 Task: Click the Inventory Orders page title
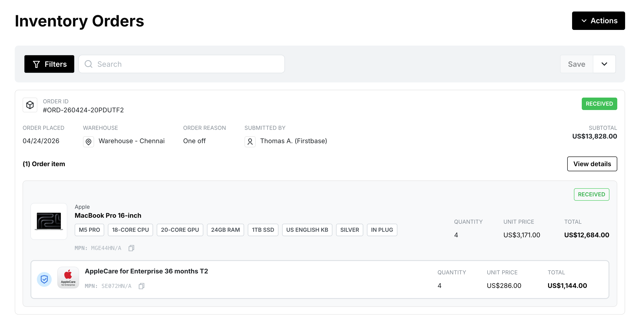tap(80, 21)
